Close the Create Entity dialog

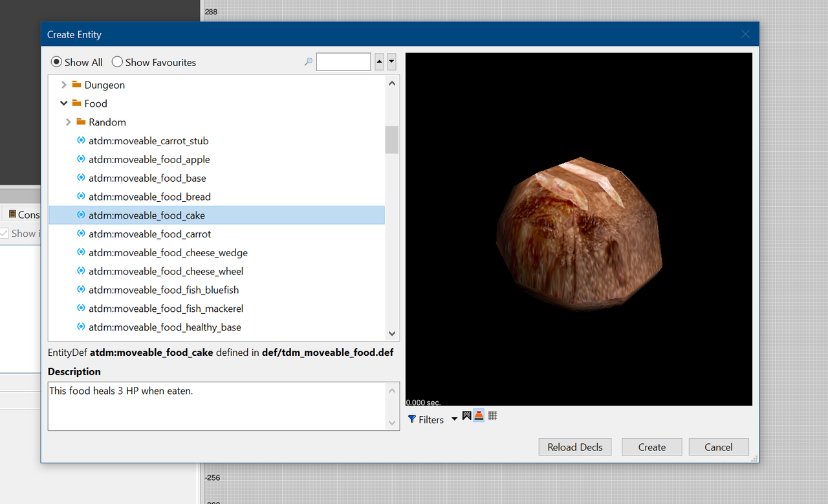[745, 34]
